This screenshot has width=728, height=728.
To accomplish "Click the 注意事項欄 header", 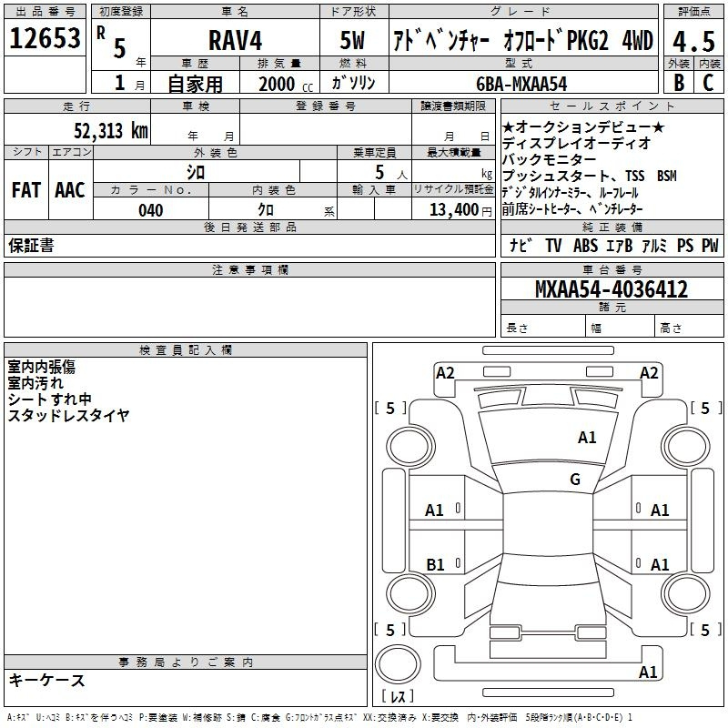I will 249,269.
